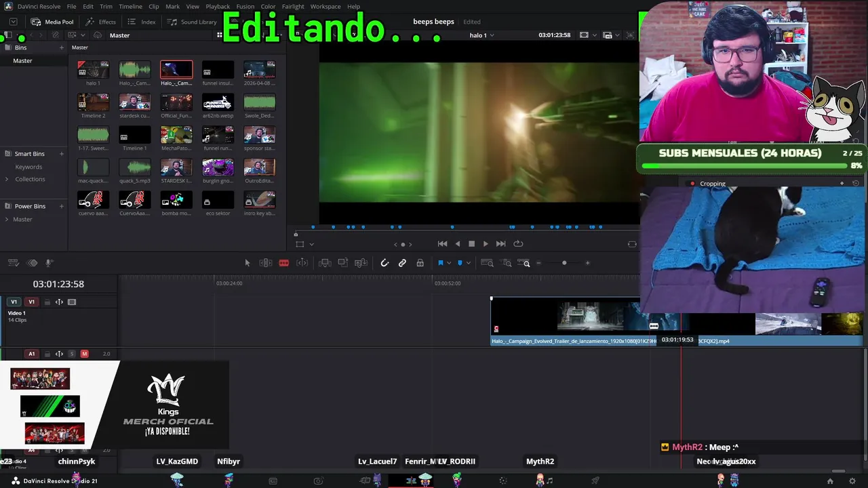The width and height of the screenshot is (868, 488).
Task: Open the Clip menu
Action: click(x=154, y=7)
